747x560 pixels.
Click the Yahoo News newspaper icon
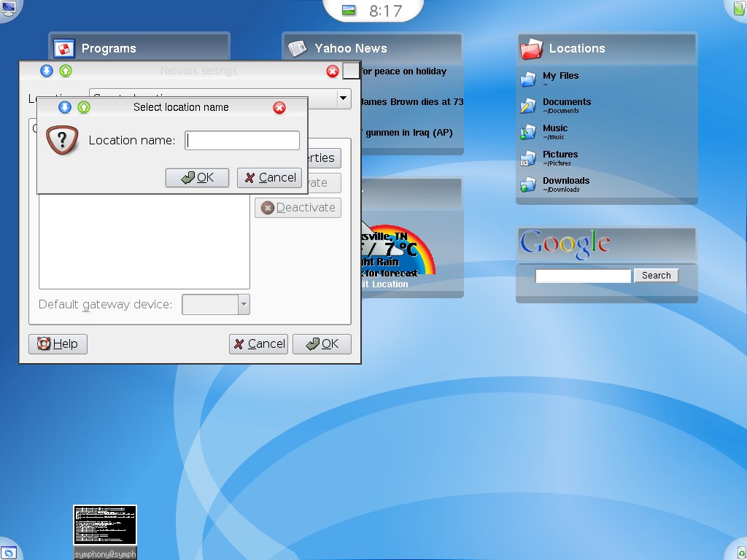298,49
